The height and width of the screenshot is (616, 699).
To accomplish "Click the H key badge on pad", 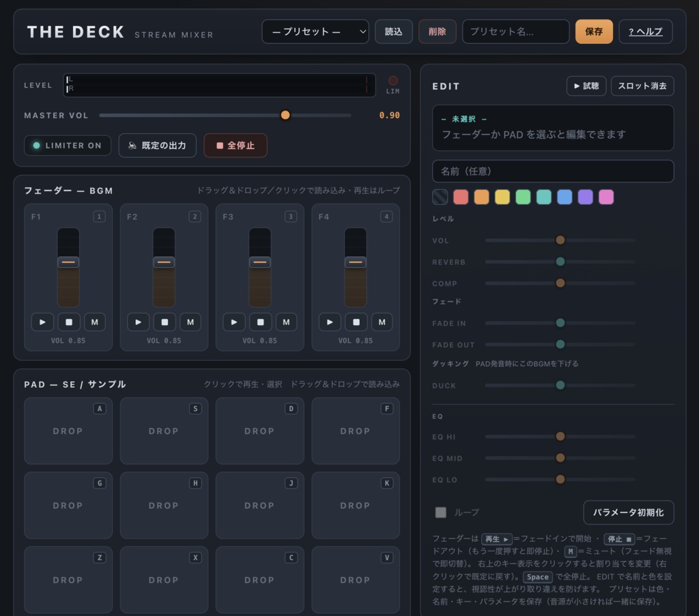I will 195,483.
